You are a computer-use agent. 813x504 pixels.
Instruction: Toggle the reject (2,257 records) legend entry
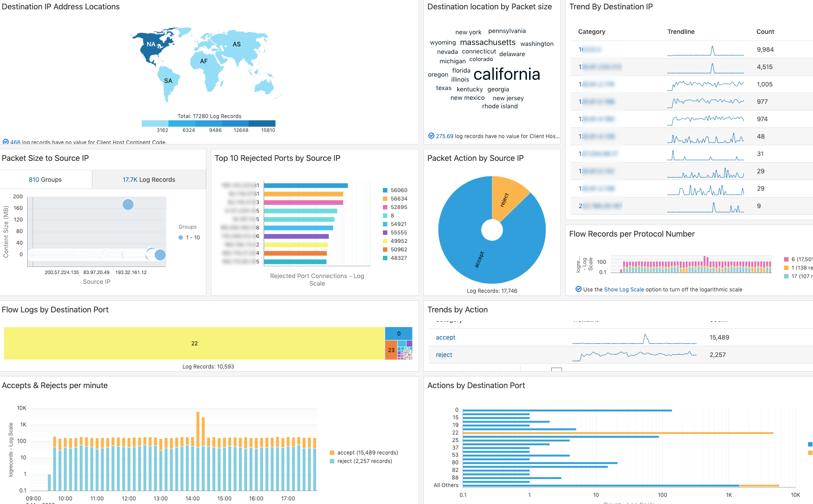(x=333, y=462)
